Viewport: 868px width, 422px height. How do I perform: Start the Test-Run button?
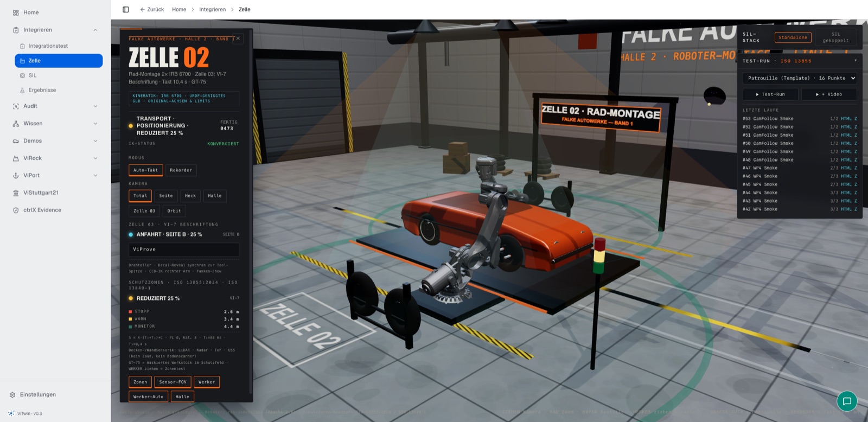(x=770, y=94)
